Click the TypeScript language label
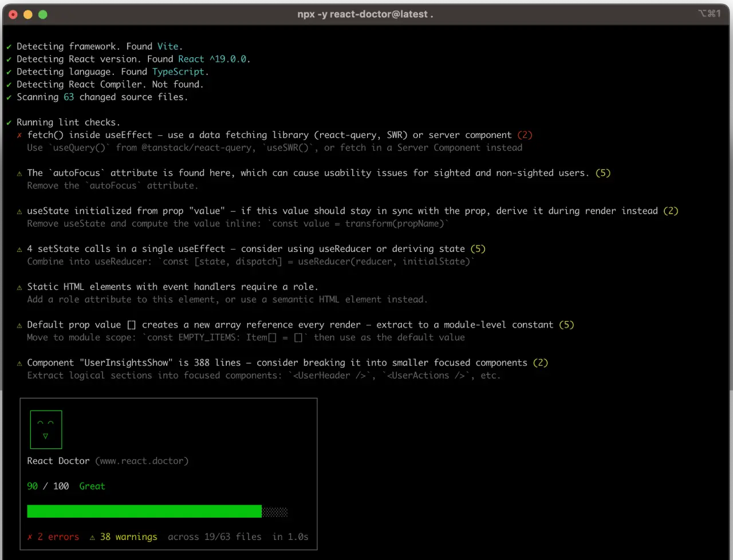This screenshot has width=733, height=560. point(178,72)
